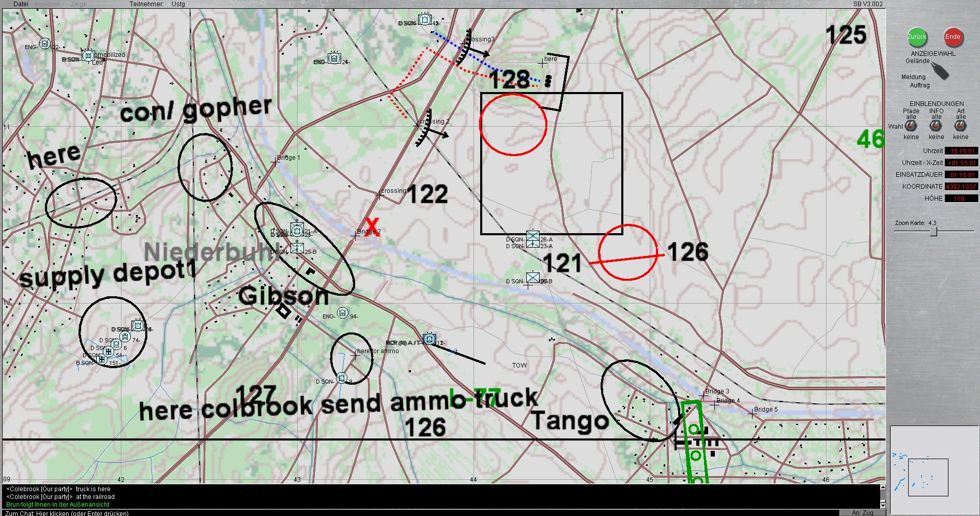Select the D SQN 26-A unit icon
Viewport: 980px width, 516px height.
pyautogui.click(x=533, y=237)
